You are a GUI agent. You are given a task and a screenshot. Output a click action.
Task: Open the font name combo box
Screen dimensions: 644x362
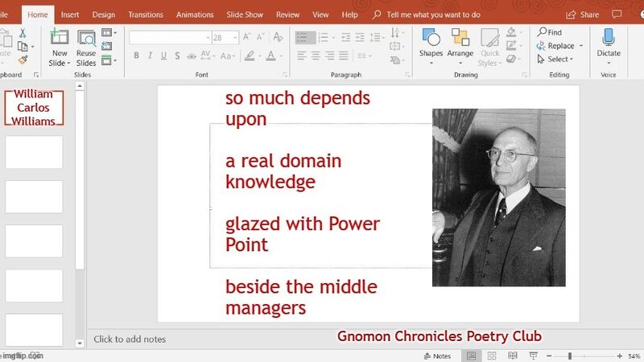[x=171, y=37]
